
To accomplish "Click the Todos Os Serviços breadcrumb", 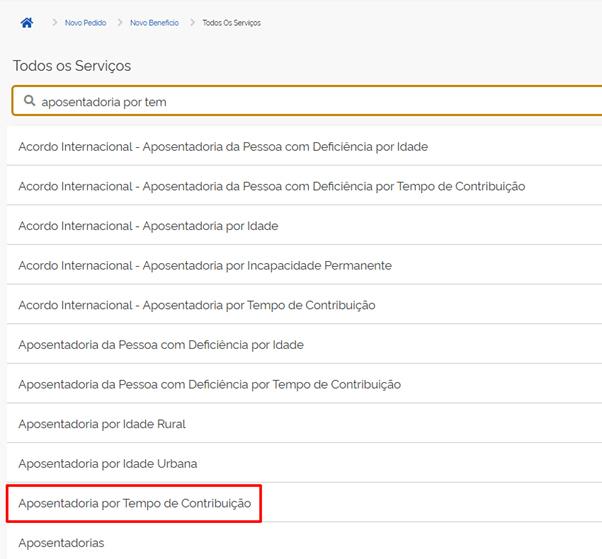I will (232, 23).
